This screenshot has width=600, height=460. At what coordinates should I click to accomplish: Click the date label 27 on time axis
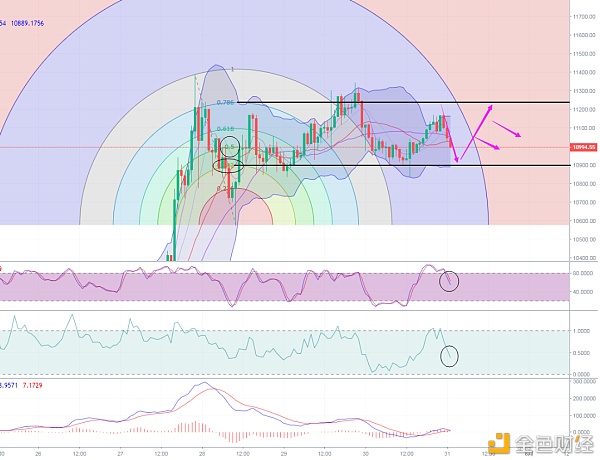[120, 453]
